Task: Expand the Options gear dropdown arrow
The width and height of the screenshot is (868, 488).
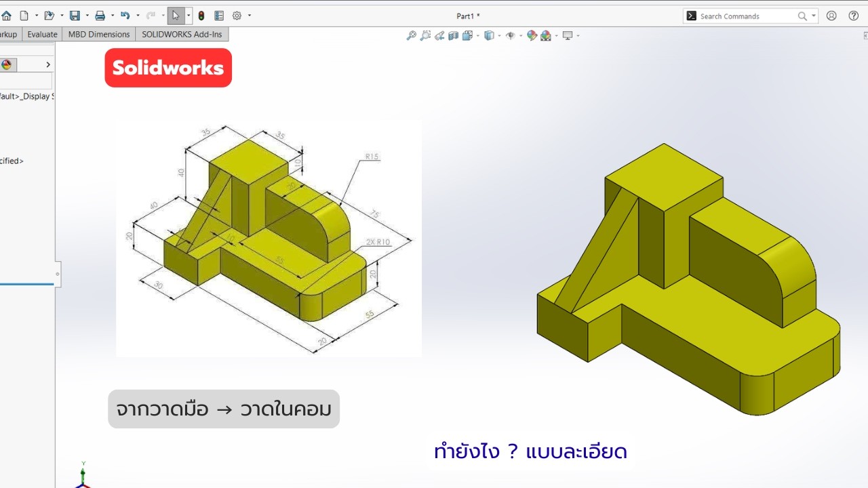Action: pyautogui.click(x=250, y=16)
